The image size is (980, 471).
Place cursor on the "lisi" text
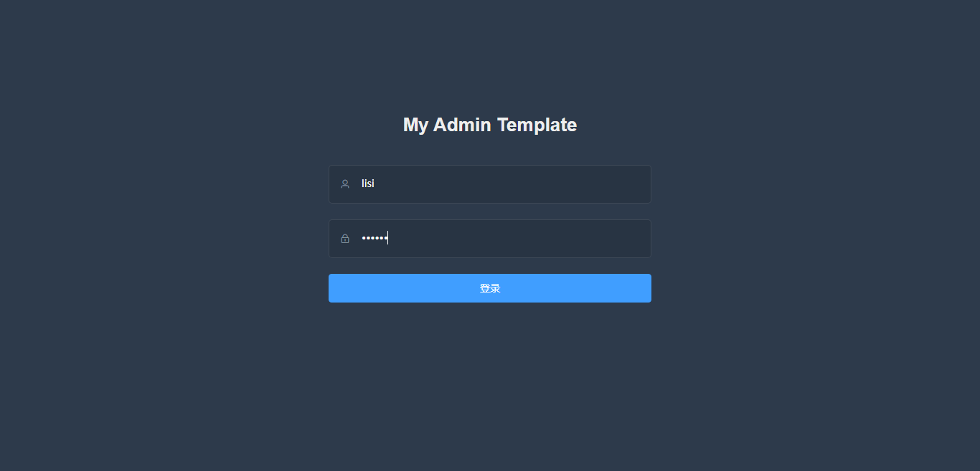tap(368, 184)
